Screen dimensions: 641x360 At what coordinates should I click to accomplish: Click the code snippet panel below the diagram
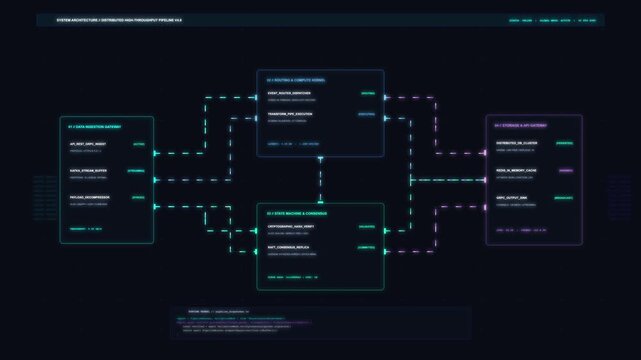pyautogui.click(x=320, y=323)
